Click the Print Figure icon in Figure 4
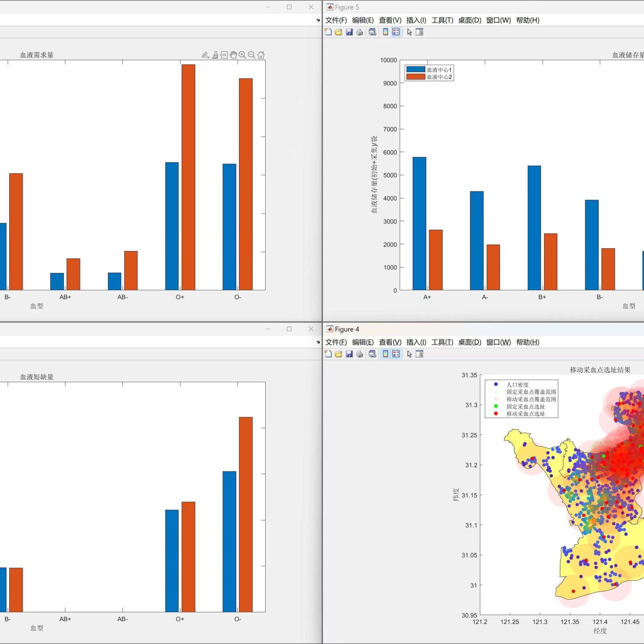The image size is (644, 644). 359,354
